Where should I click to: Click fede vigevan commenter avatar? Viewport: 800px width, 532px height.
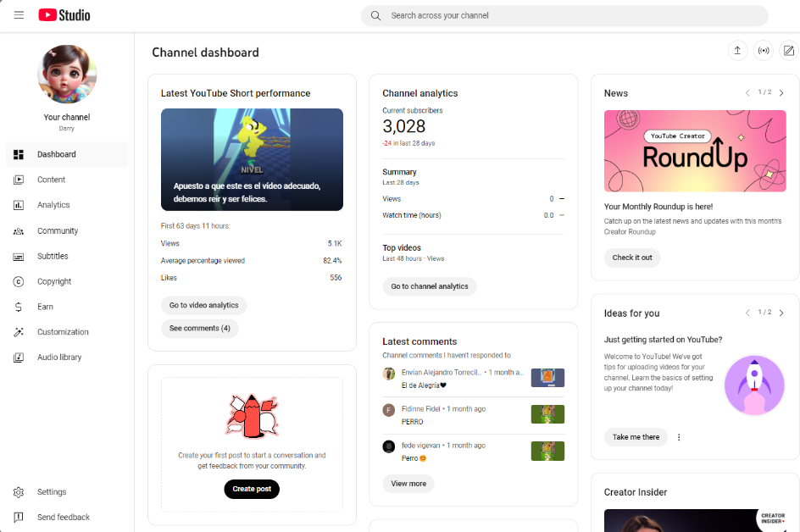(389, 446)
